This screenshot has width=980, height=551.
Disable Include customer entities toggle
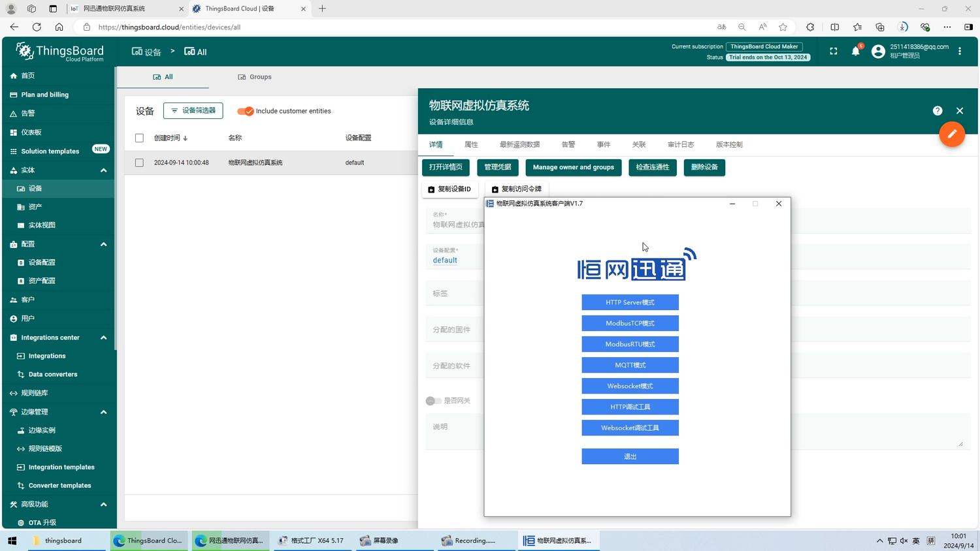246,111
